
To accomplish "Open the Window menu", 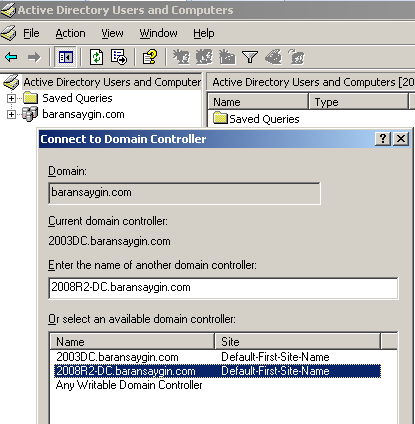I will 158,33.
